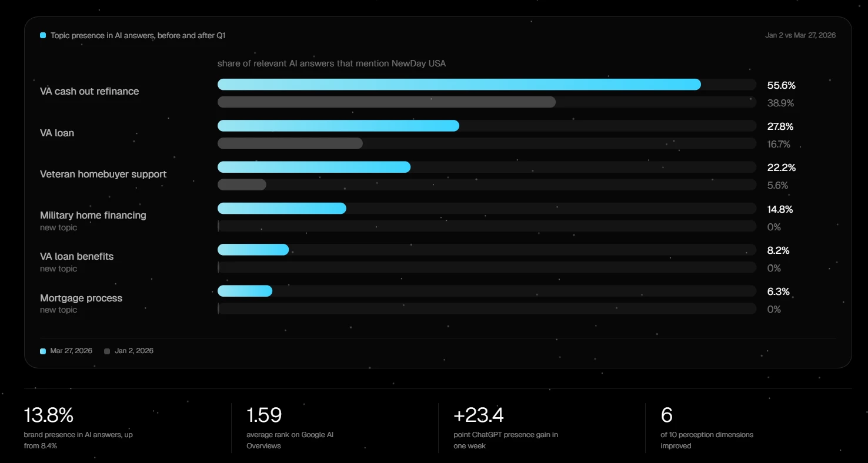Click the cyan VA cash out refinance bar
This screenshot has height=463, width=868.
[459, 85]
